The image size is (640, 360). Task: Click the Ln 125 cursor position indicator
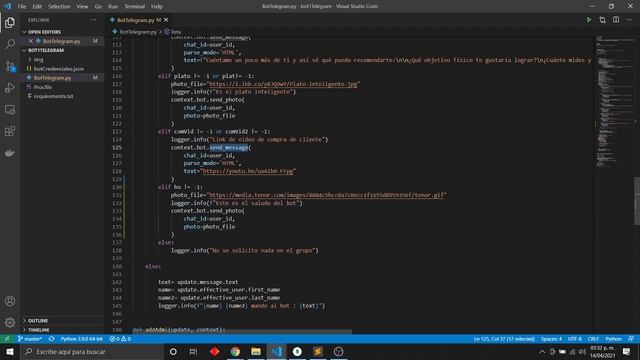(504, 339)
